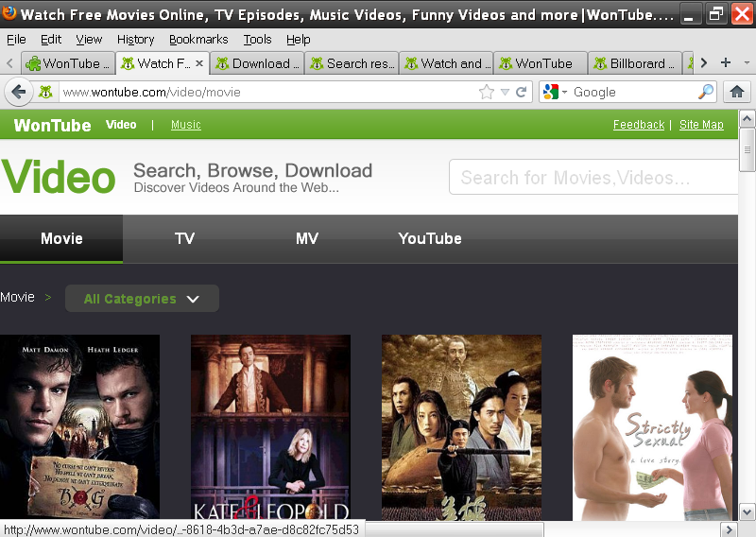Open the Music link in header
This screenshot has width=756, height=537.
(185, 125)
